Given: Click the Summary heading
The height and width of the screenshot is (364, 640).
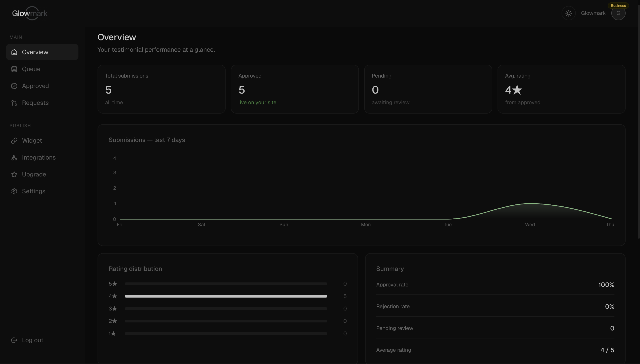Looking at the screenshot, I should tap(390, 269).
